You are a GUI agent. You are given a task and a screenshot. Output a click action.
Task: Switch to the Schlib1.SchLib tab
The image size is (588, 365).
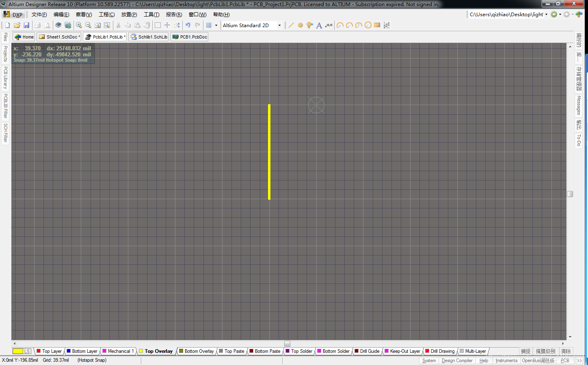pyautogui.click(x=149, y=37)
